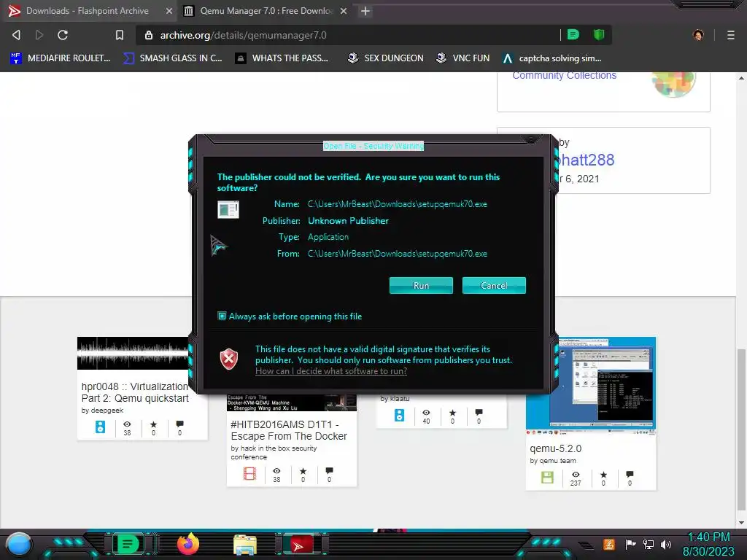The image size is (747, 560).
Task: Click the volume speaker tray icon
Action: click(x=665, y=544)
